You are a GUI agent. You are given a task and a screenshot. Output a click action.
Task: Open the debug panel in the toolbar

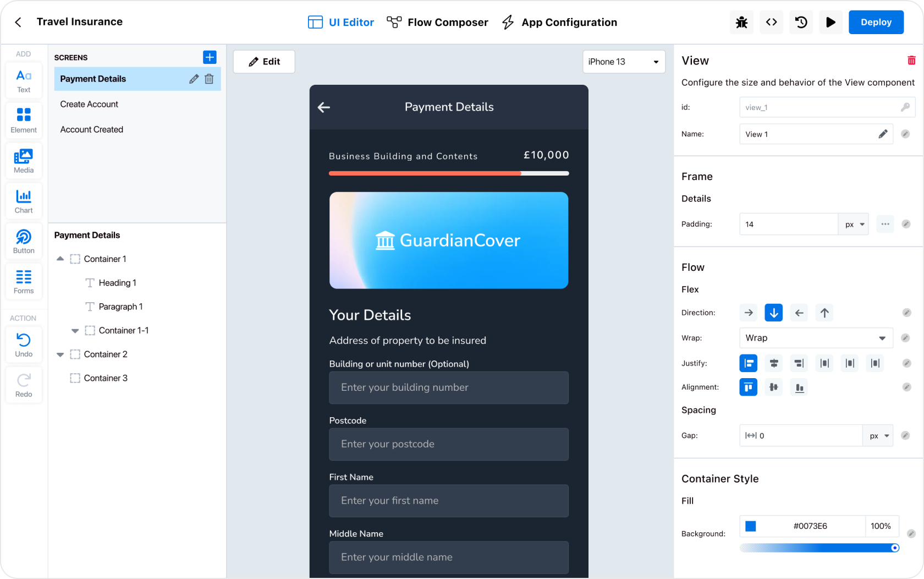pyautogui.click(x=741, y=22)
